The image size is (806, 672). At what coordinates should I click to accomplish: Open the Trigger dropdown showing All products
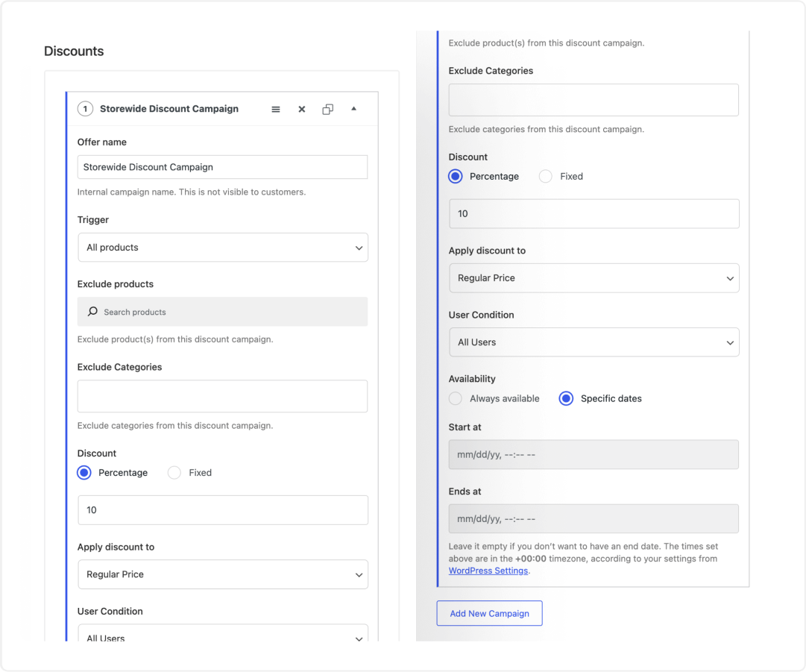[223, 248]
